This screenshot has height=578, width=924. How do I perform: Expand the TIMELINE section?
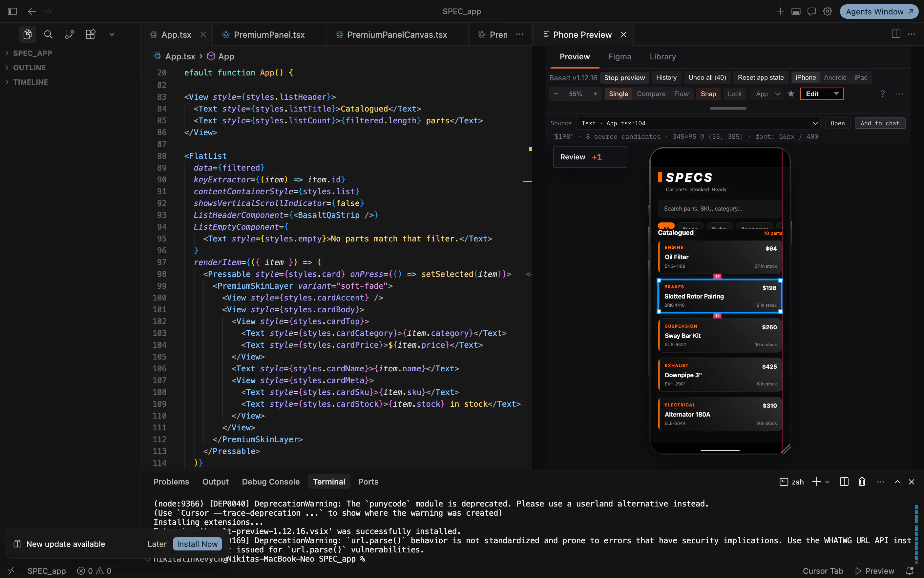pyautogui.click(x=30, y=82)
